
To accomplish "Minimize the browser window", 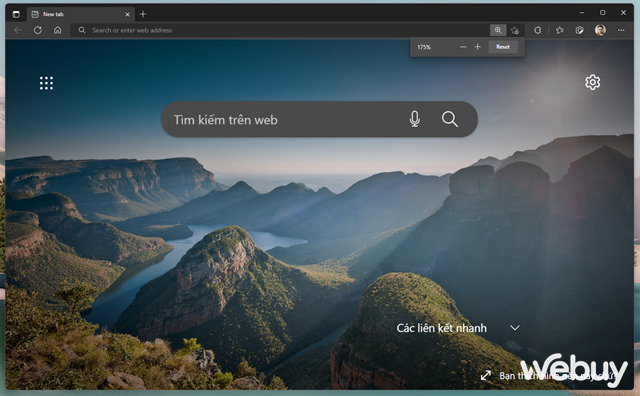I will click(x=582, y=13).
